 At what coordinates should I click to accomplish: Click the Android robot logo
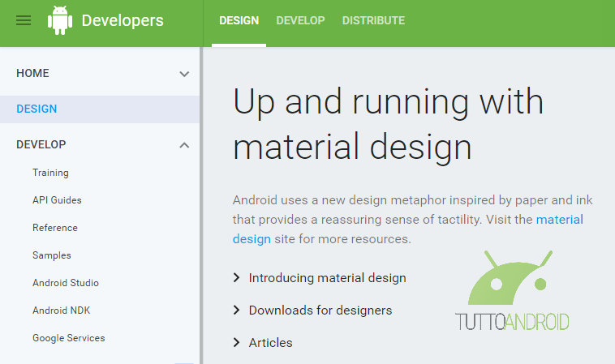coord(60,20)
